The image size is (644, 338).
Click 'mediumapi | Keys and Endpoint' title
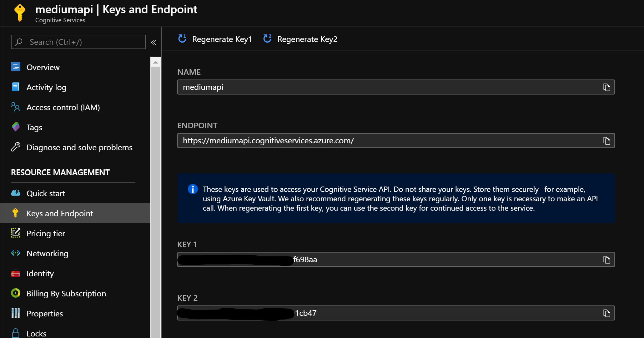pos(116,9)
